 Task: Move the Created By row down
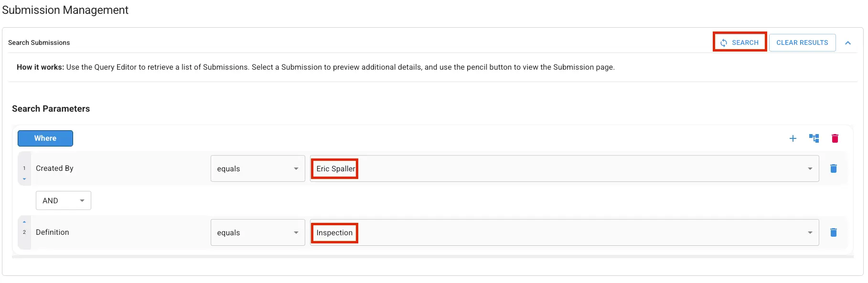[x=24, y=179]
